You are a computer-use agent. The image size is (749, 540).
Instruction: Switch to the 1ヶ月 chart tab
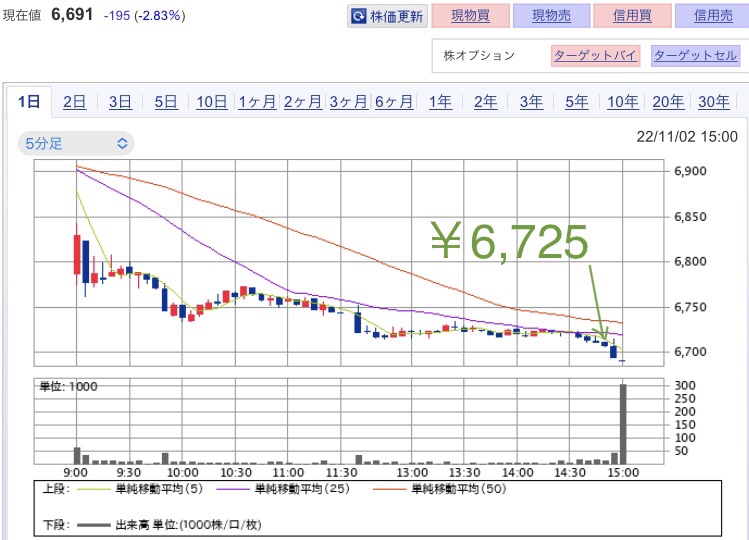(257, 102)
